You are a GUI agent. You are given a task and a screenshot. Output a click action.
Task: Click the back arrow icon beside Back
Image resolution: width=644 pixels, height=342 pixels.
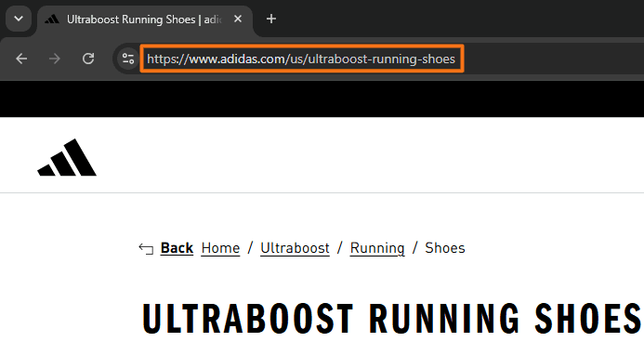pyautogui.click(x=146, y=248)
